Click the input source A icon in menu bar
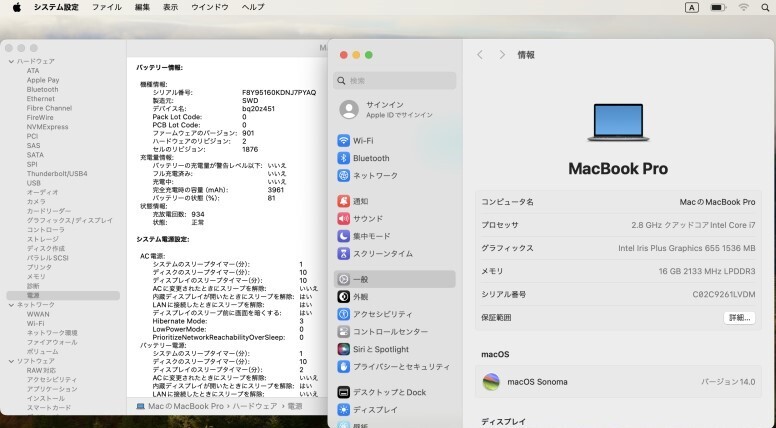The image size is (776, 428). coord(691,7)
